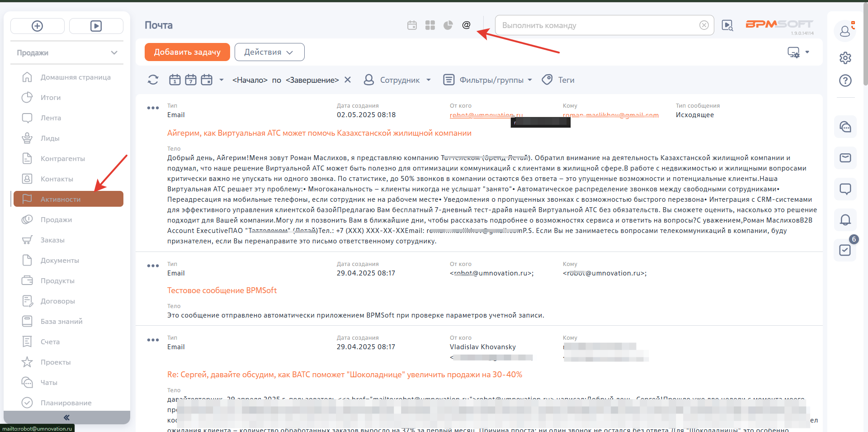Open the calendar view icon
Screen dimensions: 868x432
412,25
